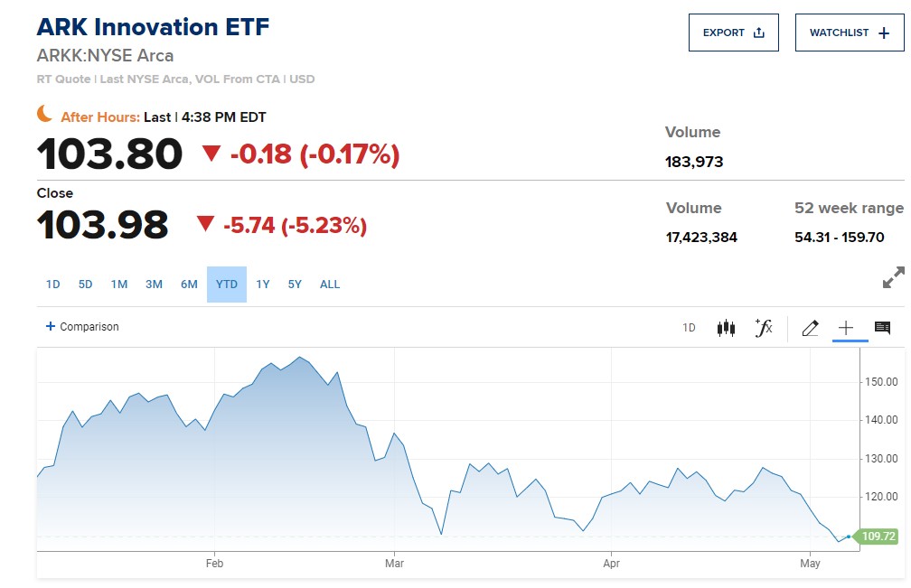Add ARKK to Watchlist
The width and height of the screenshot is (911, 588).
pos(849,33)
